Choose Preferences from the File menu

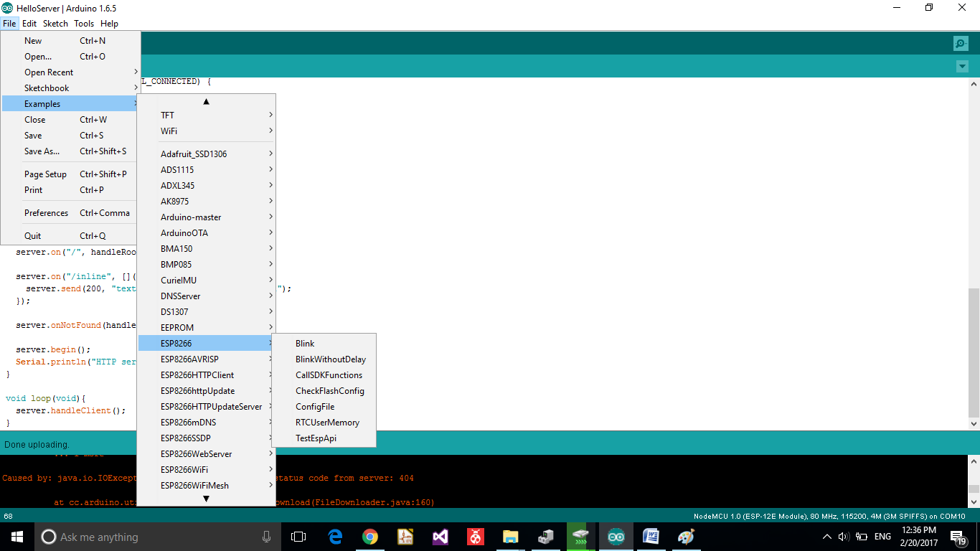coord(47,213)
